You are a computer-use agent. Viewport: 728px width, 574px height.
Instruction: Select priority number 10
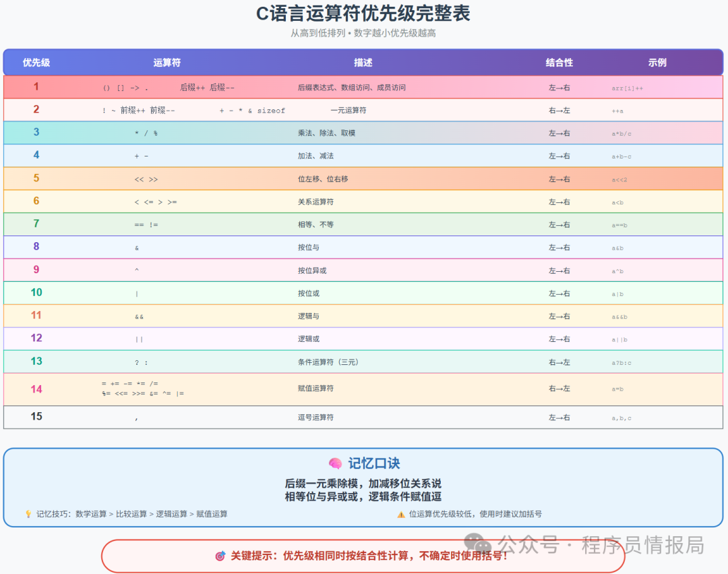pyautogui.click(x=36, y=292)
